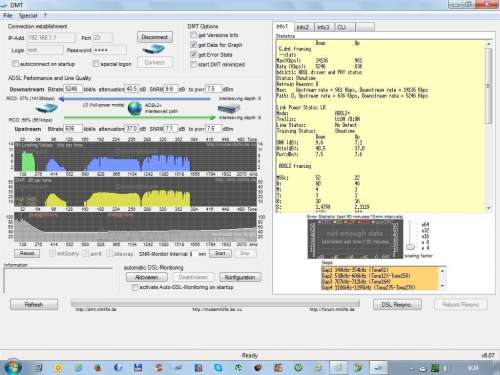Viewport: 500px width, 375px height.
Task: Click the DSL Resync button
Action: pos(397,304)
